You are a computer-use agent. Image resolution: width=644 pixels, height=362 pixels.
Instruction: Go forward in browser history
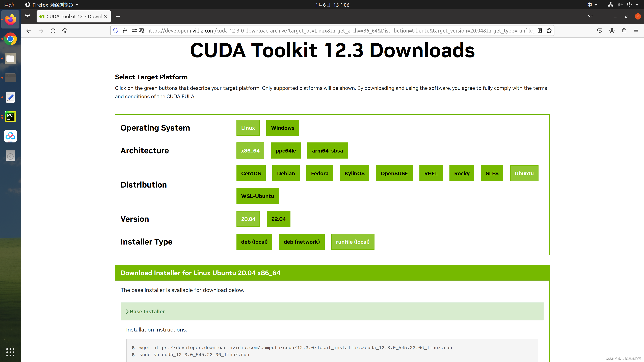click(x=41, y=31)
